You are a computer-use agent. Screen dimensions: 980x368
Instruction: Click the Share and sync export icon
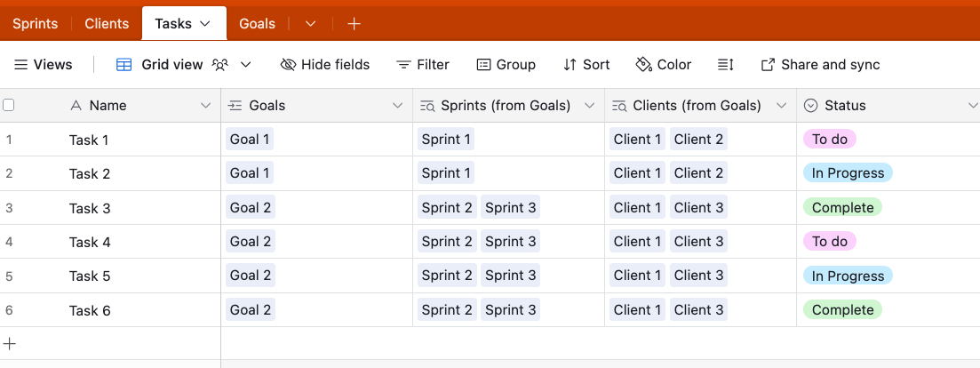(x=769, y=64)
